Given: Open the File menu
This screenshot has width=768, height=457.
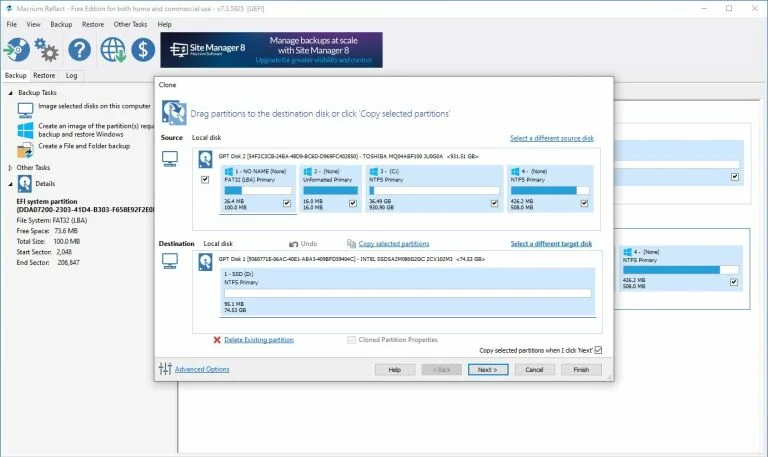Looking at the screenshot, I should coord(12,24).
